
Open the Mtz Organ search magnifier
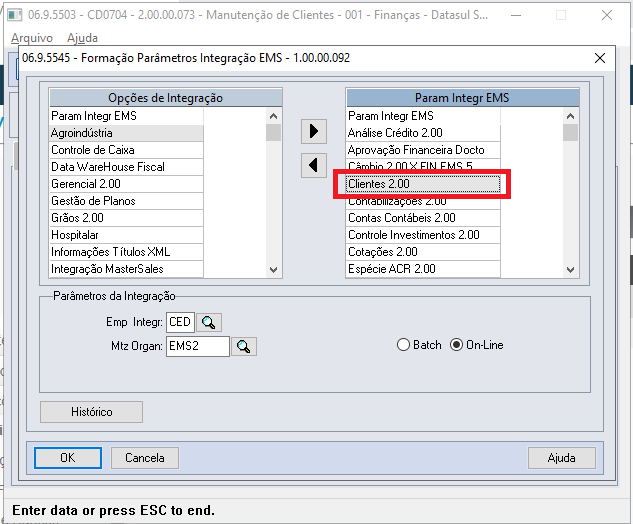243,346
